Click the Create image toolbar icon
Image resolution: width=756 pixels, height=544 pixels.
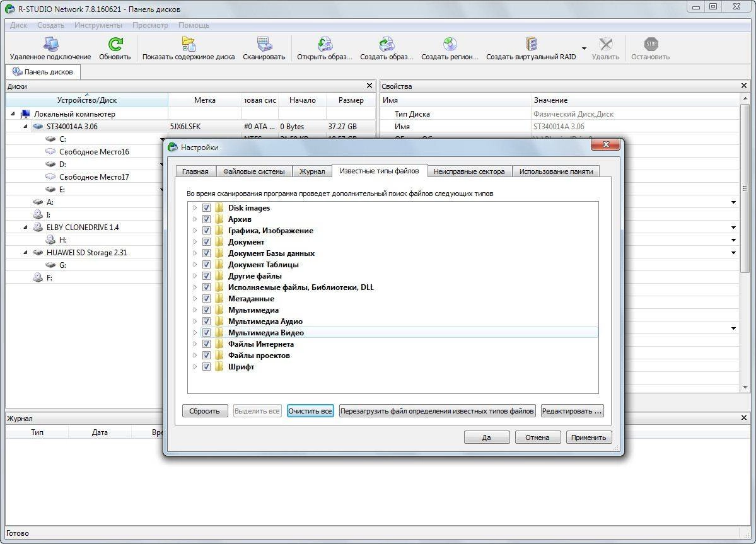pos(387,44)
